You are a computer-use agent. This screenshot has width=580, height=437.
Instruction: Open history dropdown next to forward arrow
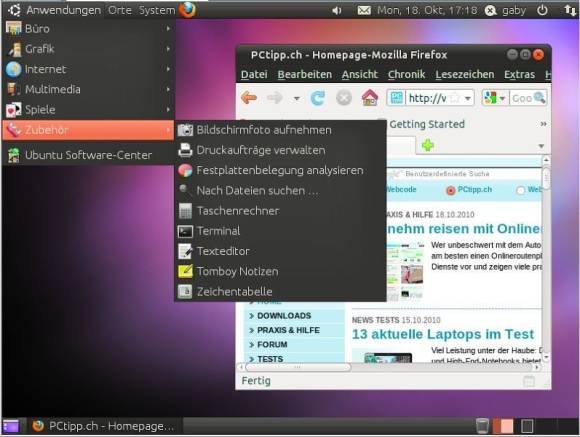coord(297,99)
